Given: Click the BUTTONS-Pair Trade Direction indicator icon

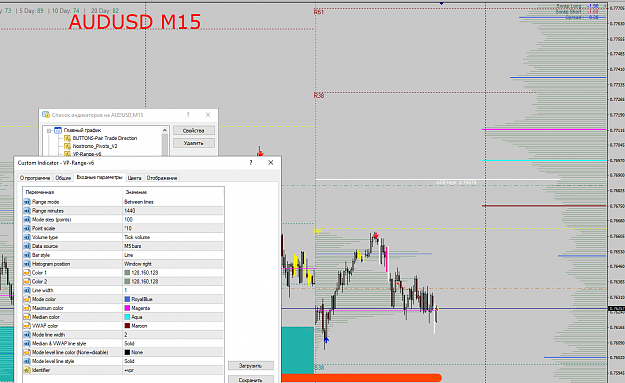Looking at the screenshot, I should 67,138.
